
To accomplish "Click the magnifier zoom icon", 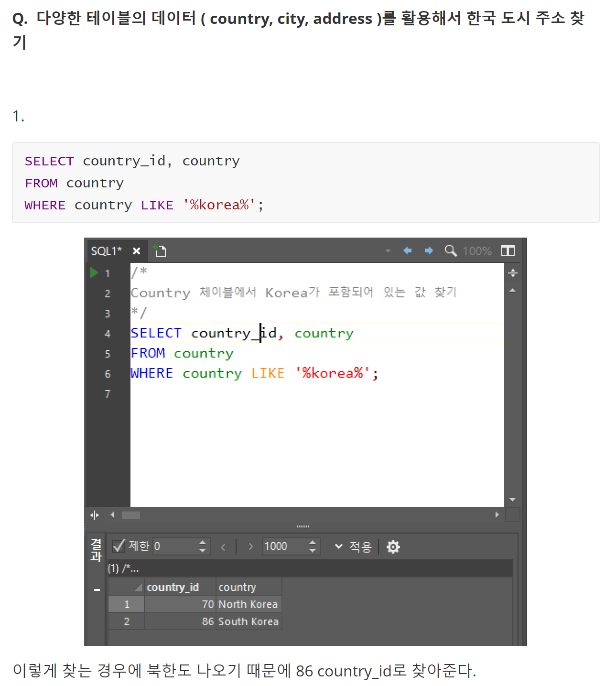I will (x=451, y=250).
